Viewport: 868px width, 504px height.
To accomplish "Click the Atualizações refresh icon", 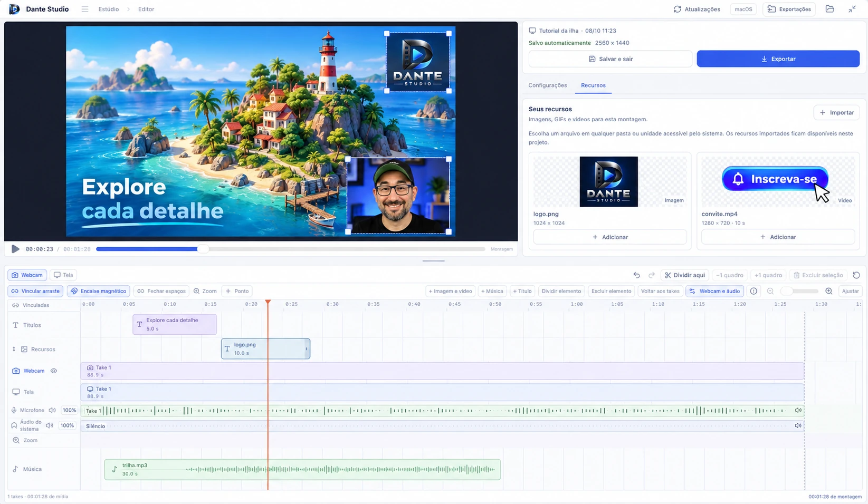I will (x=678, y=9).
